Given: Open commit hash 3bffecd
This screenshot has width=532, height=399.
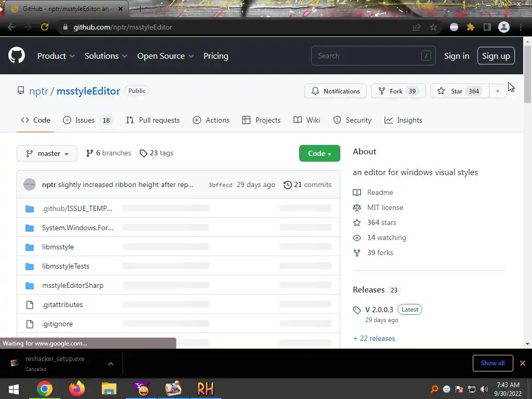Looking at the screenshot, I should [220, 185].
